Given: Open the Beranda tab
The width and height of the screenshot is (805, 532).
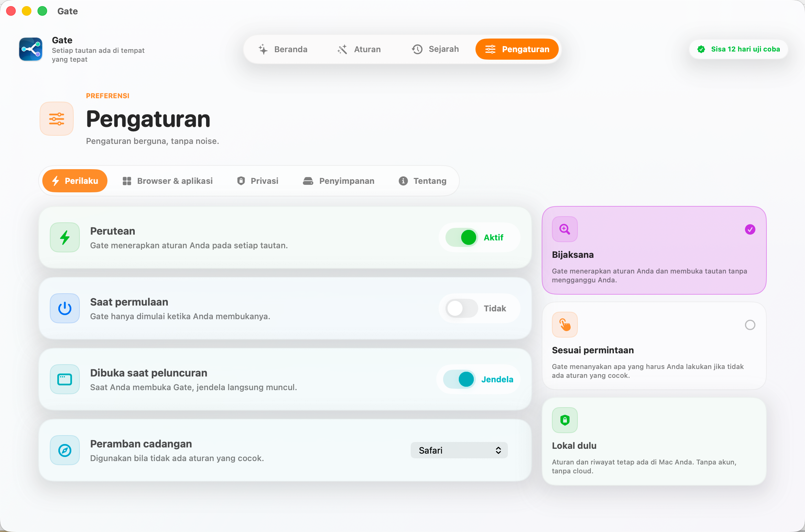Looking at the screenshot, I should [283, 49].
